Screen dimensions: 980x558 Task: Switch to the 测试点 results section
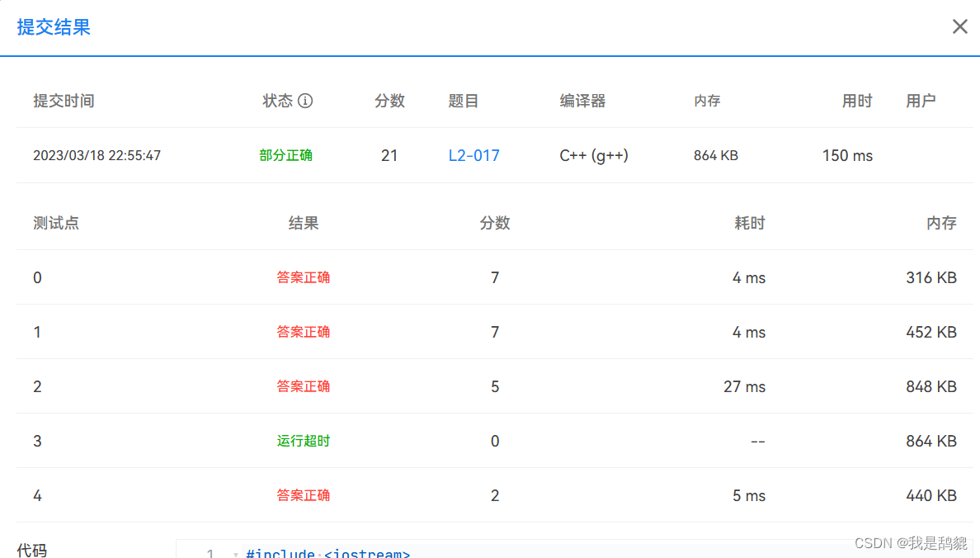[56, 222]
